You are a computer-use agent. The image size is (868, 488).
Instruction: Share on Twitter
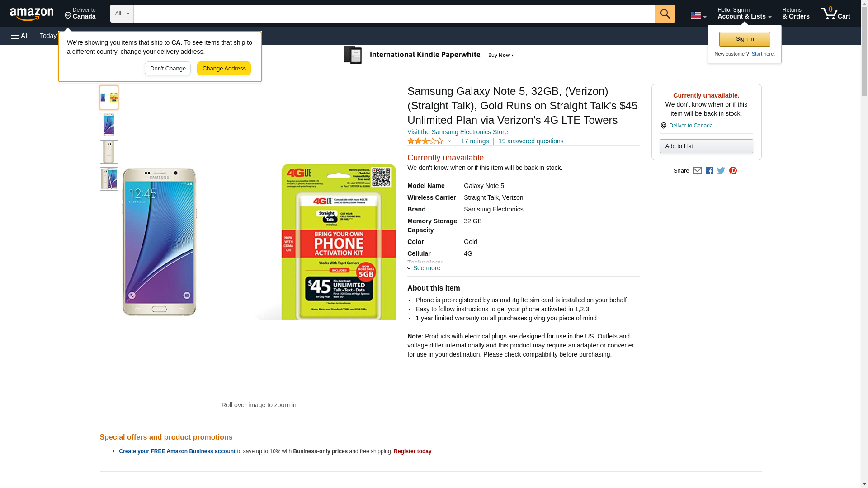721,171
